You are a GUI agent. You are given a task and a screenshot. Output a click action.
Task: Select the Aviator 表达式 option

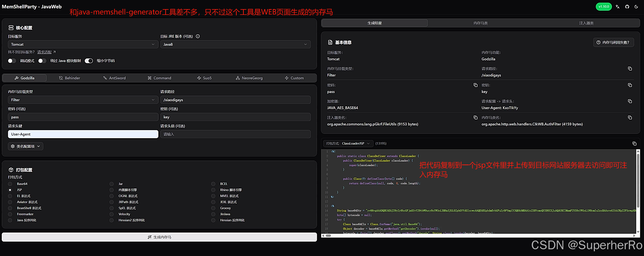pyautogui.click(x=10, y=202)
